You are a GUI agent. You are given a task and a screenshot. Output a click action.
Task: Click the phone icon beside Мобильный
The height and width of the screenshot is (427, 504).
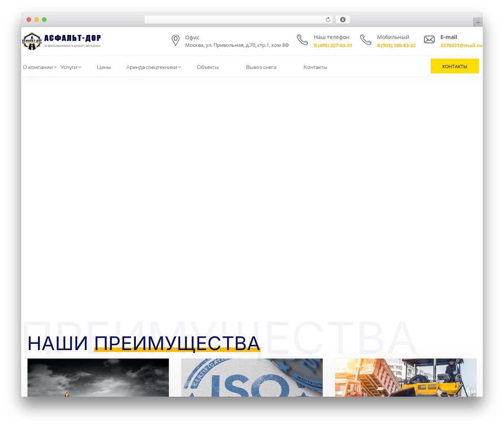[366, 40]
